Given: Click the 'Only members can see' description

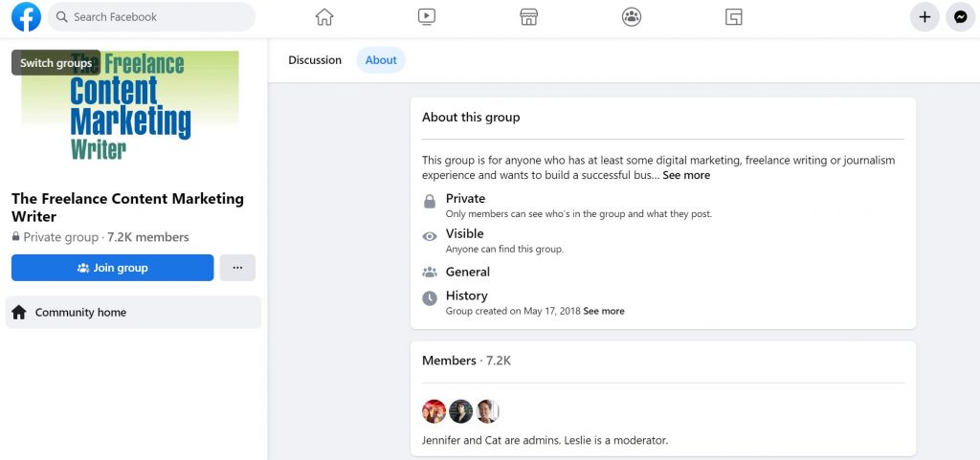Looking at the screenshot, I should pyautogui.click(x=579, y=213).
